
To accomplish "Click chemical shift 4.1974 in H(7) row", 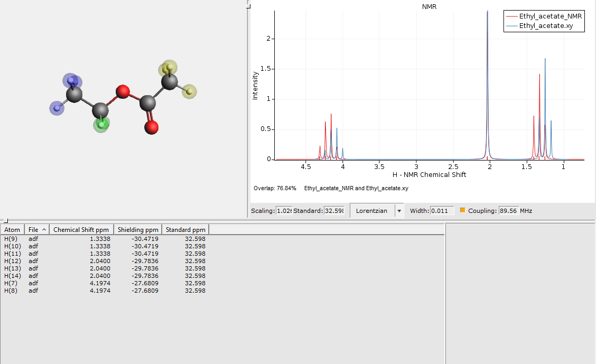I will pyautogui.click(x=100, y=283).
